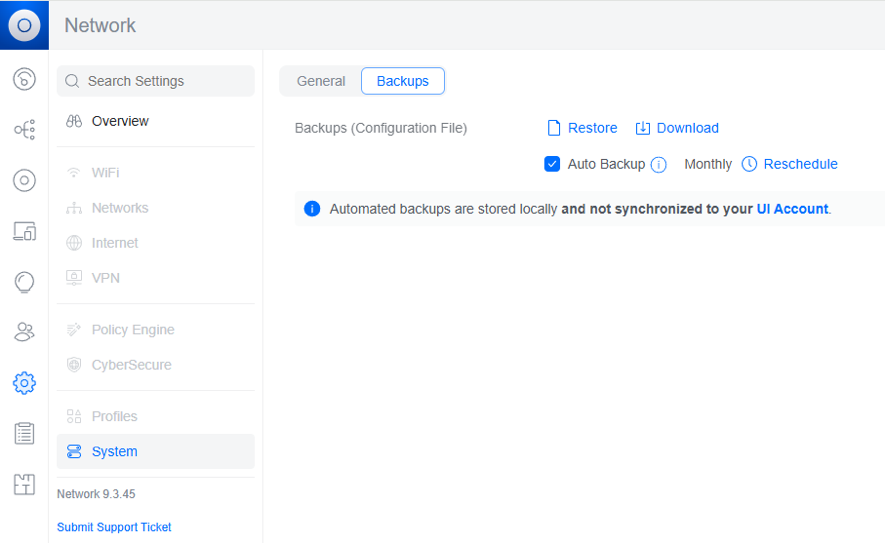The height and width of the screenshot is (543, 885).
Task: Open the Innerspace floor plan icon
Action: point(24,484)
